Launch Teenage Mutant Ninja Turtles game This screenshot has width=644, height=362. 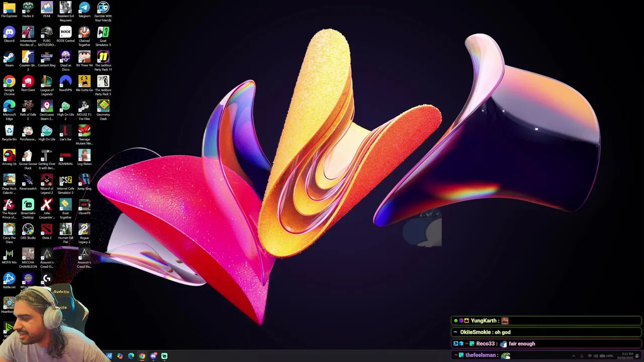click(x=84, y=135)
